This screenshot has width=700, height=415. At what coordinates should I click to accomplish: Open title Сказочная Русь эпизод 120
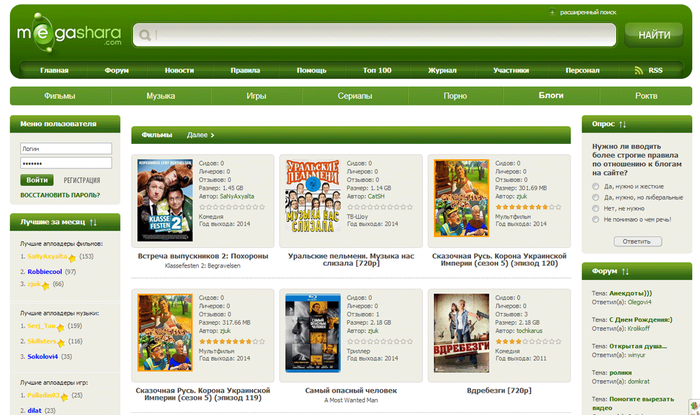(x=499, y=260)
